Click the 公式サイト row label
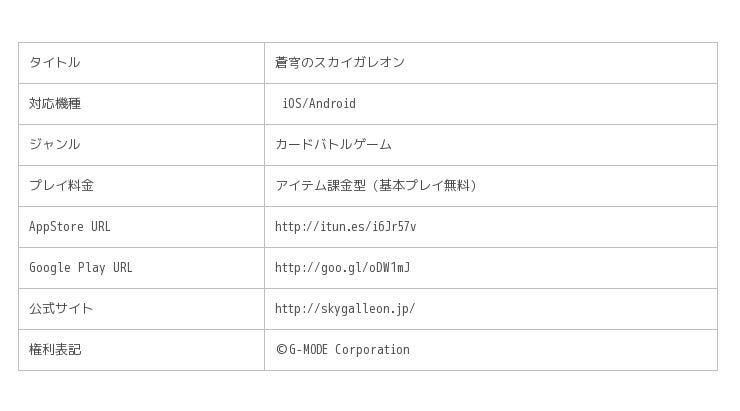The height and width of the screenshot is (411, 740). (60, 309)
